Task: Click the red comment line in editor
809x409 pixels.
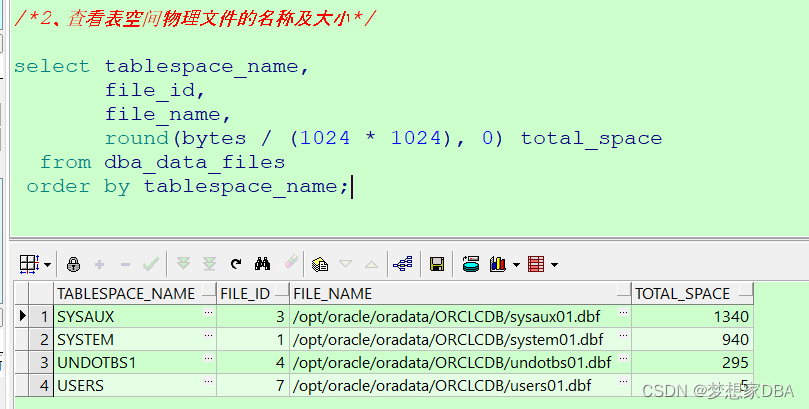Action: [x=195, y=19]
